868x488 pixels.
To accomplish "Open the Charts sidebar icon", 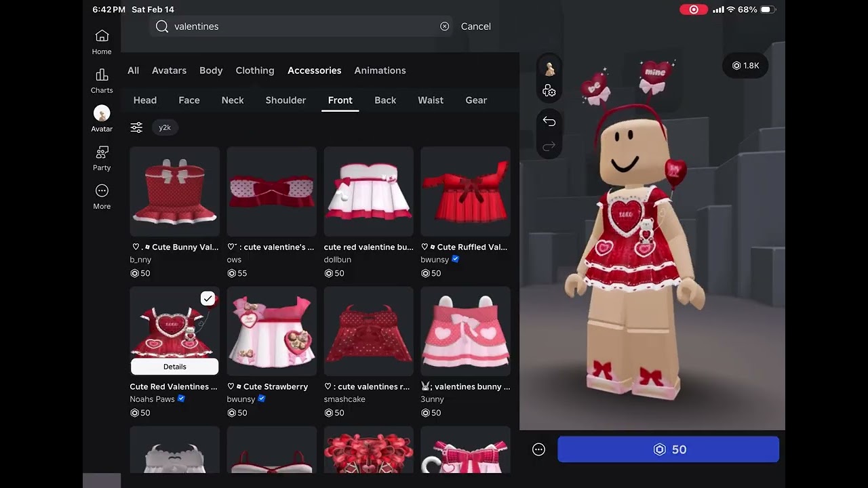I will [x=102, y=80].
